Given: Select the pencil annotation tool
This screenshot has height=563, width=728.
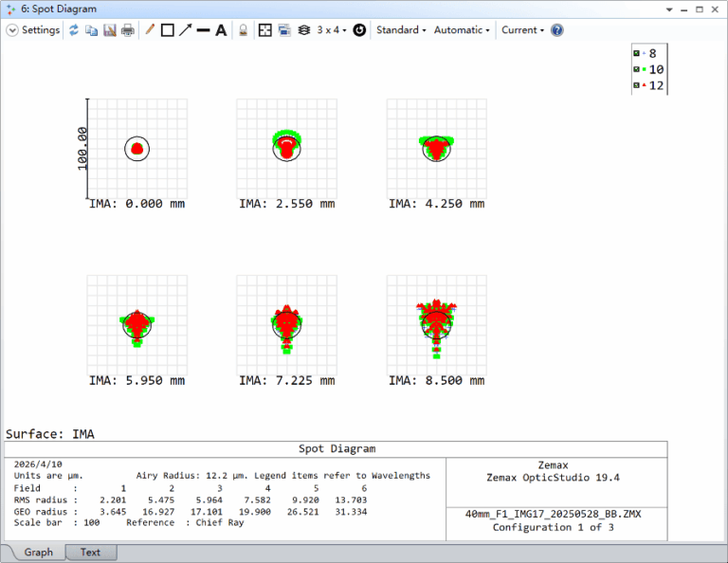Looking at the screenshot, I should (x=150, y=30).
